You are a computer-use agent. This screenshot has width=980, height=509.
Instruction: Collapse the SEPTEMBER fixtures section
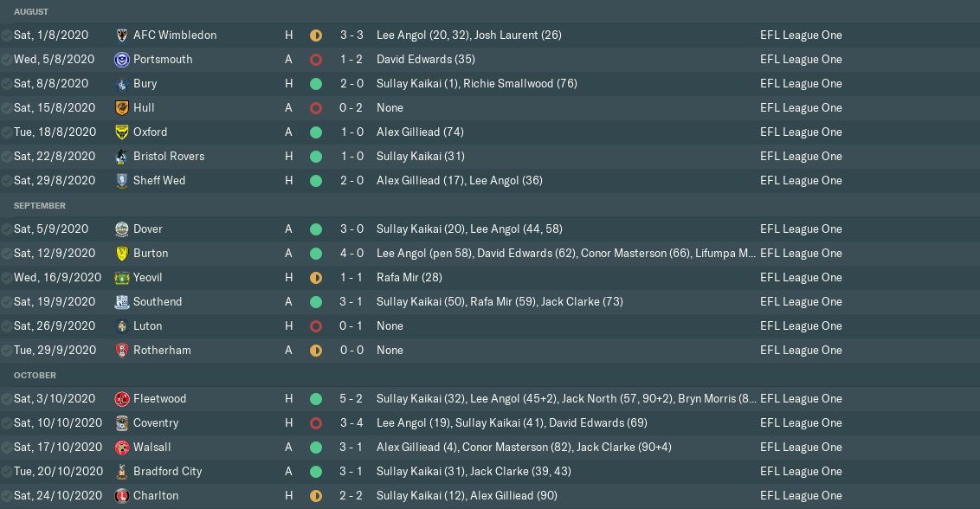tap(40, 206)
